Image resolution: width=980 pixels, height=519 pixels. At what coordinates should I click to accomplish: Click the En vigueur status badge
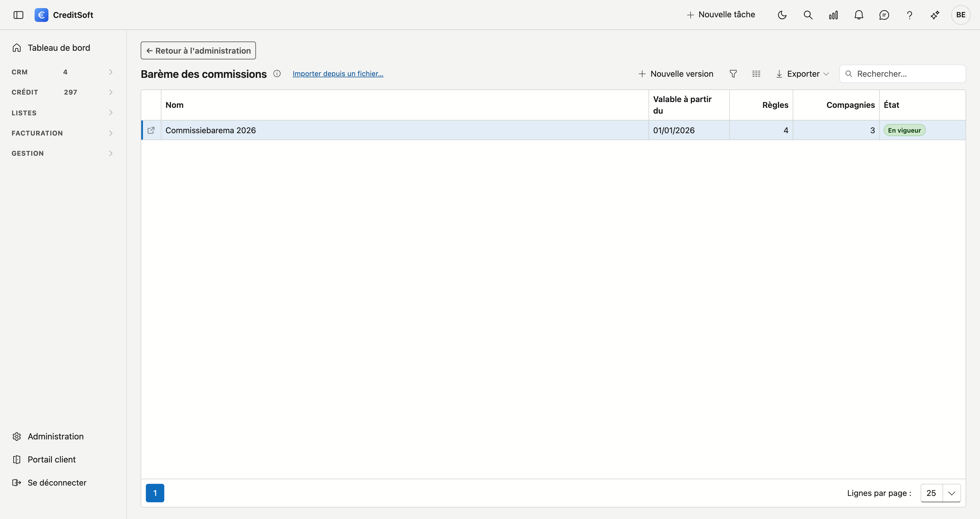904,130
